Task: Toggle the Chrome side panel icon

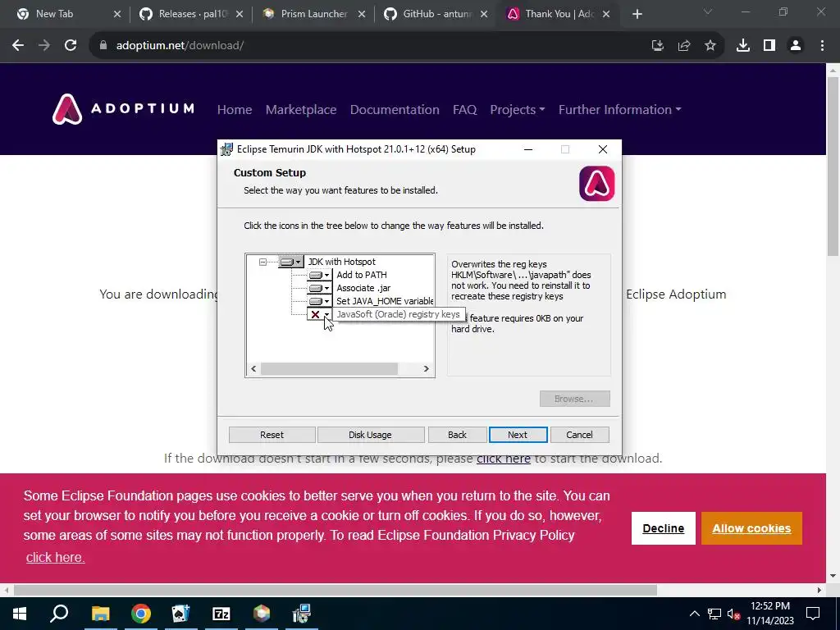Action: [x=769, y=46]
